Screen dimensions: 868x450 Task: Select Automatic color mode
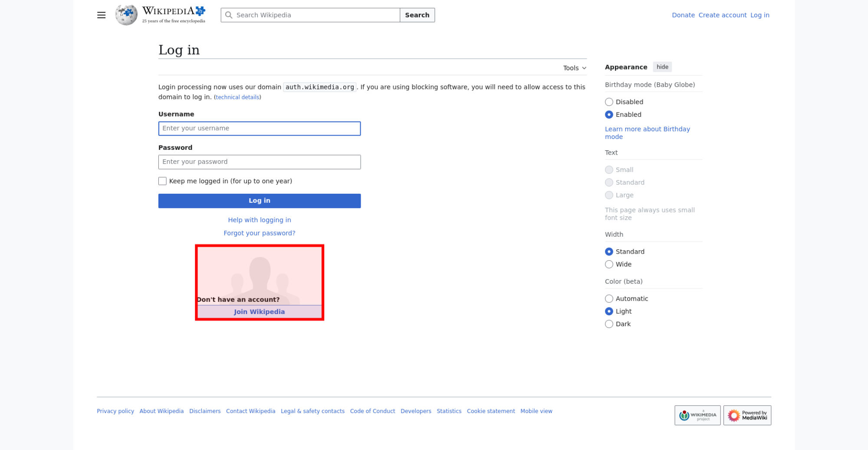pyautogui.click(x=609, y=299)
